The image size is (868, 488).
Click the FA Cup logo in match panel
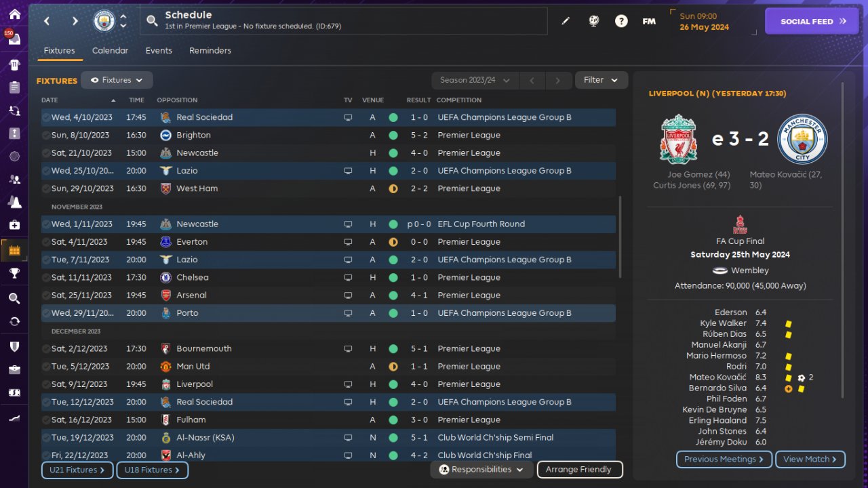click(740, 224)
